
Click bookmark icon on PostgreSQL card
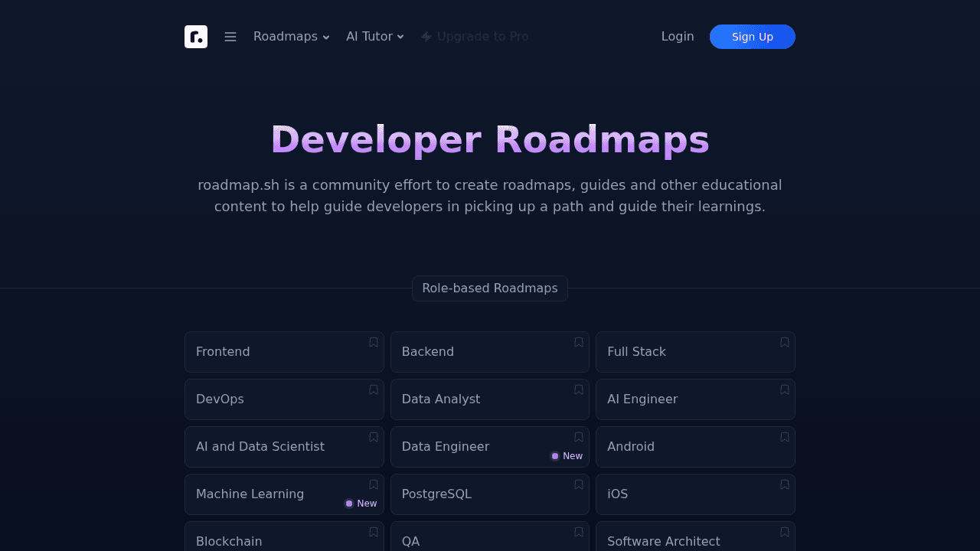(579, 484)
